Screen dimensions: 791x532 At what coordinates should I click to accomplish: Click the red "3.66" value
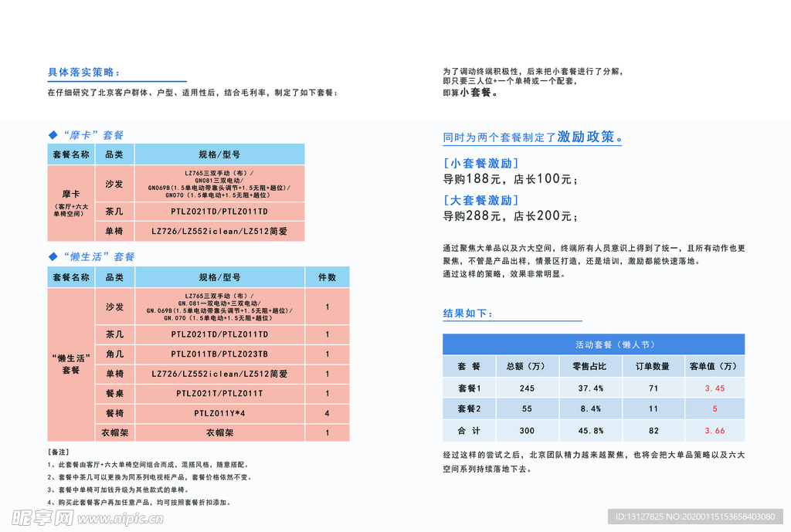tap(715, 431)
